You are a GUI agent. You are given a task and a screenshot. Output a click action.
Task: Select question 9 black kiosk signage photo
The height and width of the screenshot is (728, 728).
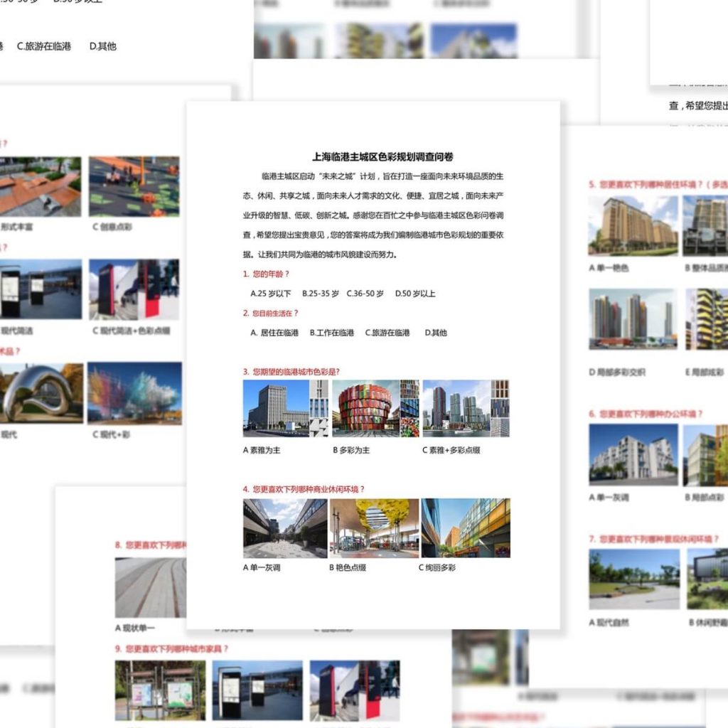[257, 690]
